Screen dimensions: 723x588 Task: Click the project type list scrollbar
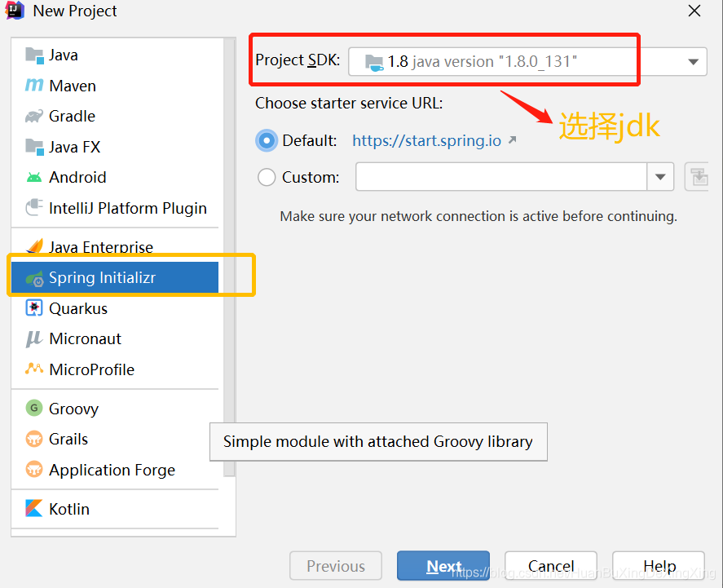[229, 258]
